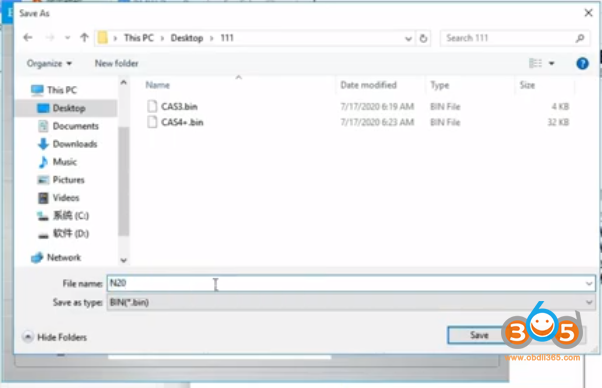
Task: Open the Help button
Action: (x=582, y=63)
